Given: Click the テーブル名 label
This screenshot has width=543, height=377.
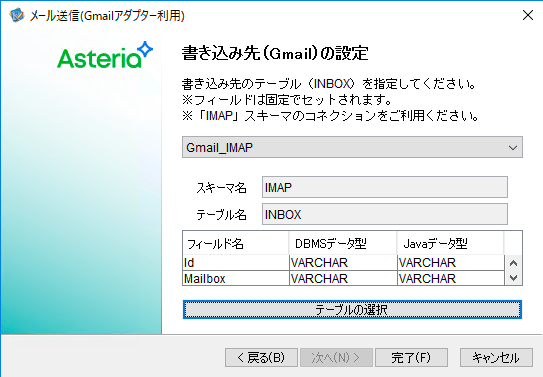Looking at the screenshot, I should (x=221, y=215).
